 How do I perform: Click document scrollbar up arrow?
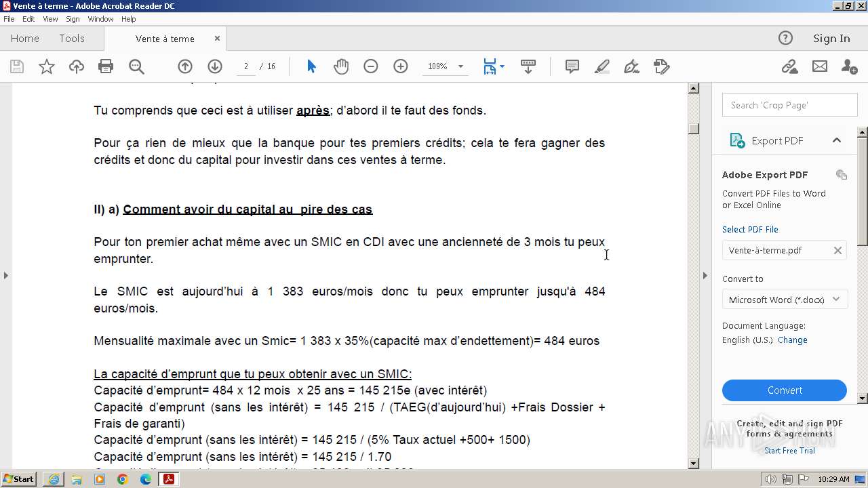tap(694, 88)
